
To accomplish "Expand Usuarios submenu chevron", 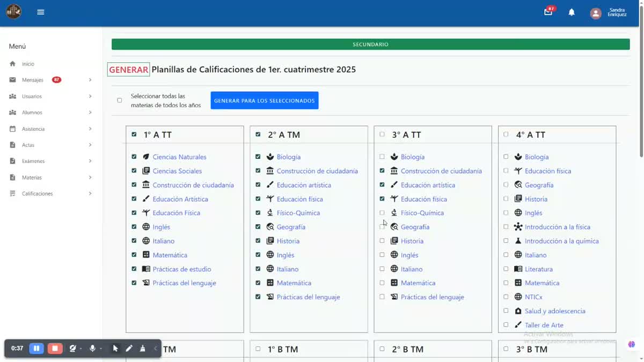I will click(90, 97).
